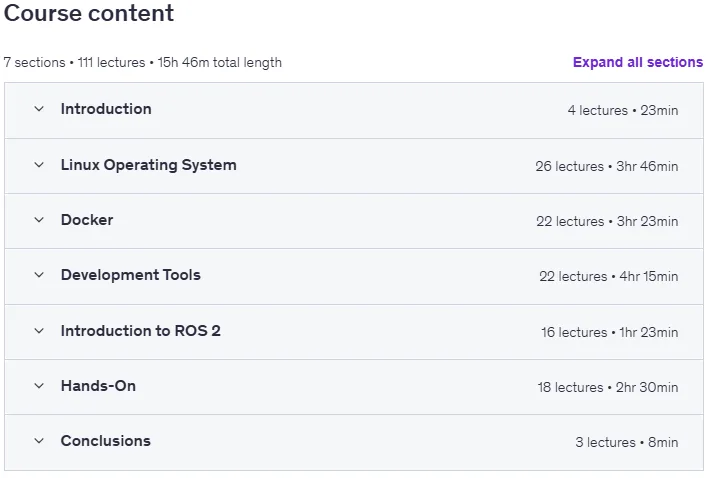Open Introduction to ROS 2 title
Image resolution: width=708 pixels, height=478 pixels.
[x=140, y=331]
